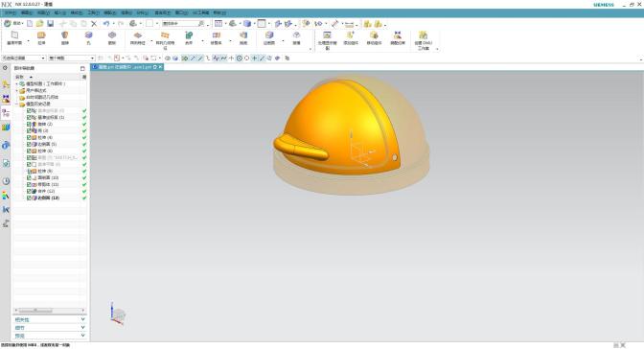Click the Undo arrow icon
644x349 pixels.
tap(106, 23)
